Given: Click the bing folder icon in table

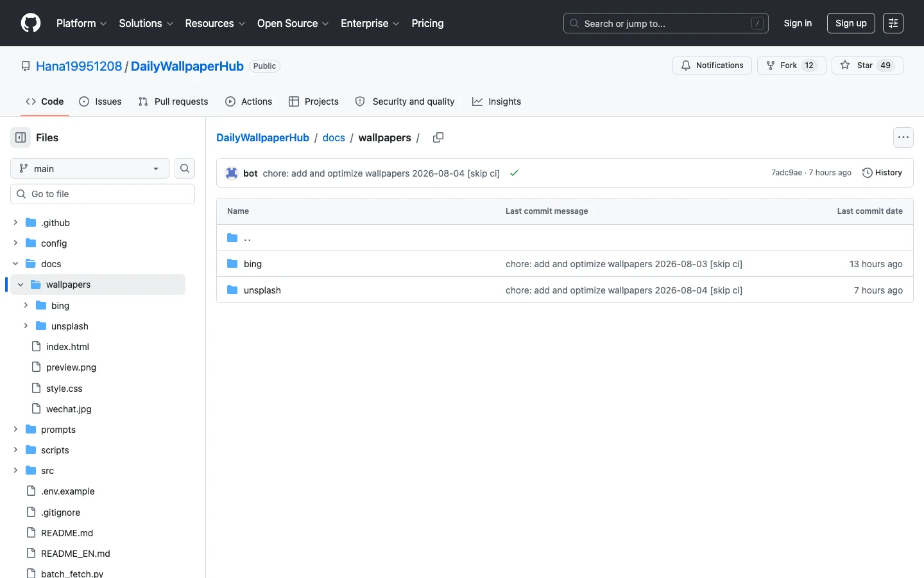Looking at the screenshot, I should pos(232,263).
